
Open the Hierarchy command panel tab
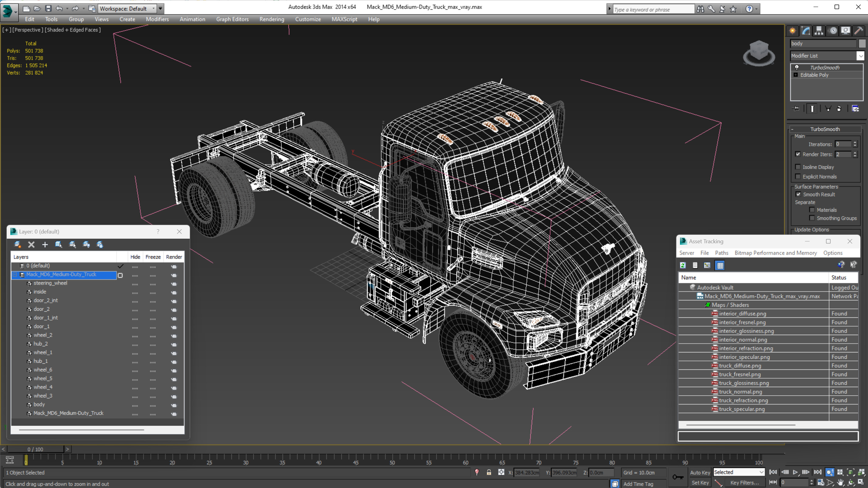(819, 31)
